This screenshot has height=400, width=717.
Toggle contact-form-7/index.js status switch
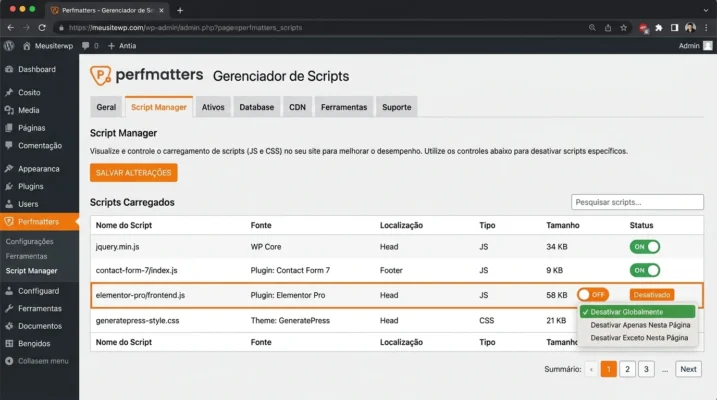(645, 270)
